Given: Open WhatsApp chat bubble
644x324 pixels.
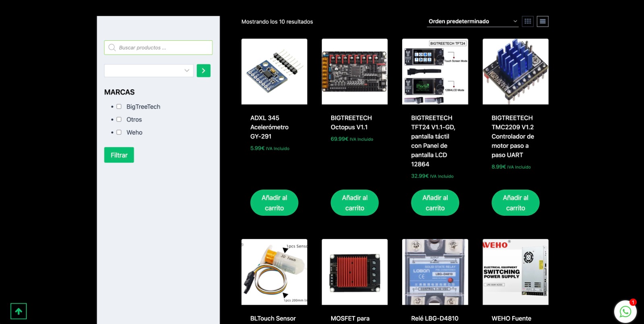Looking at the screenshot, I should pyautogui.click(x=625, y=311).
